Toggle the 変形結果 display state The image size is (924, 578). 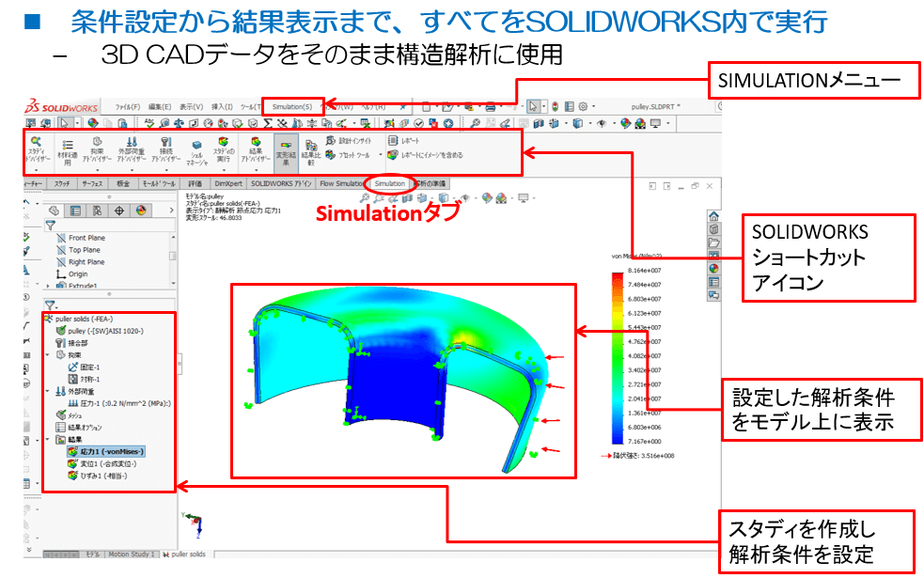pyautogui.click(x=287, y=150)
